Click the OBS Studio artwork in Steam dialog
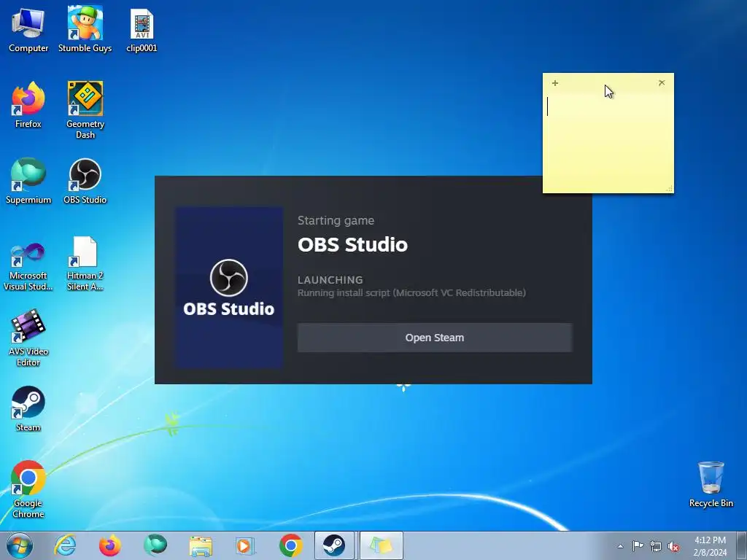The image size is (747, 560). [229, 287]
